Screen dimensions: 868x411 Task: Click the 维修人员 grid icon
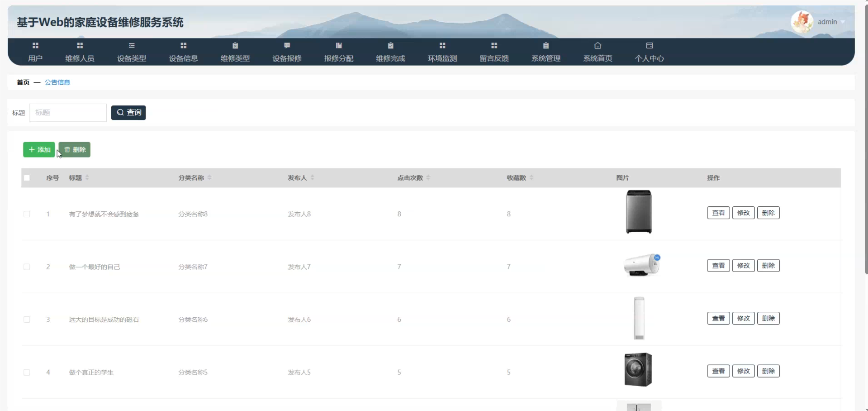(80, 45)
